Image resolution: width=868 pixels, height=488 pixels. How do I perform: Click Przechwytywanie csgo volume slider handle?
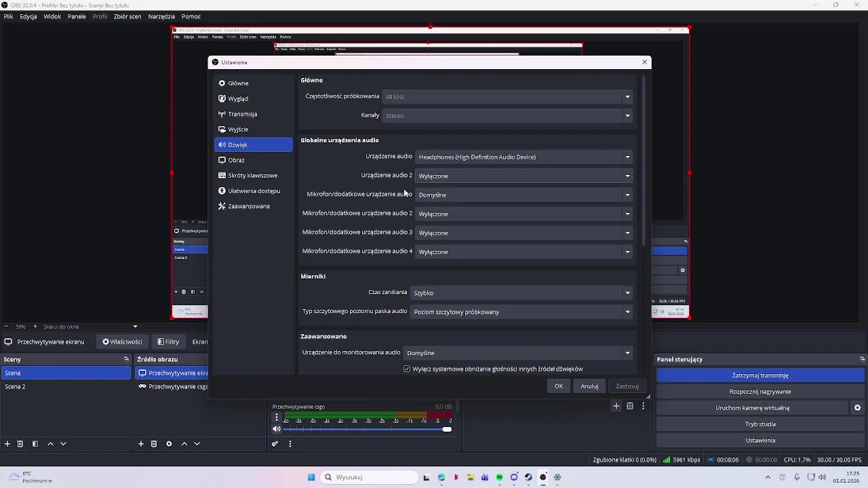(447, 429)
